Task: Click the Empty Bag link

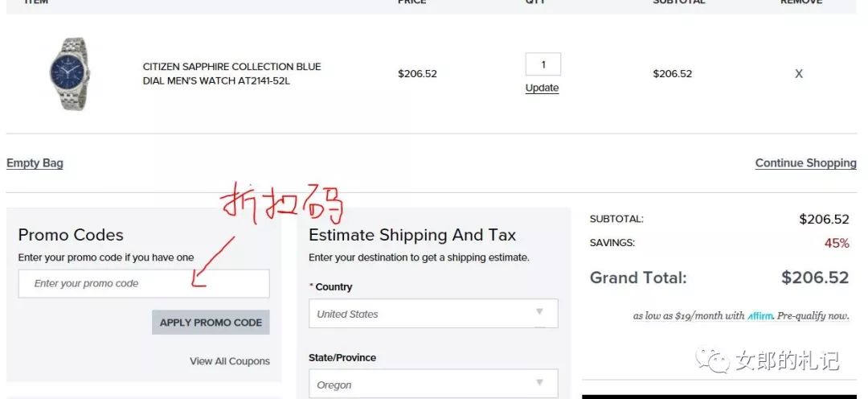Action: coord(35,163)
